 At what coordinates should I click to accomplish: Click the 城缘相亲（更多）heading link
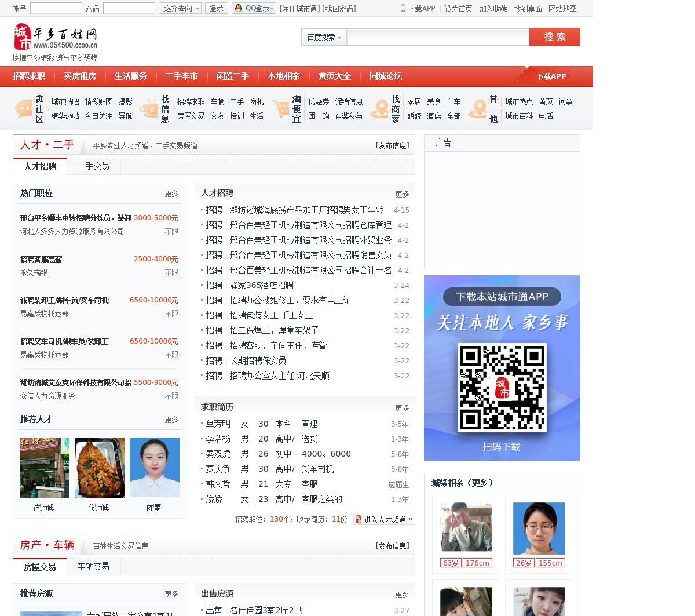click(463, 483)
